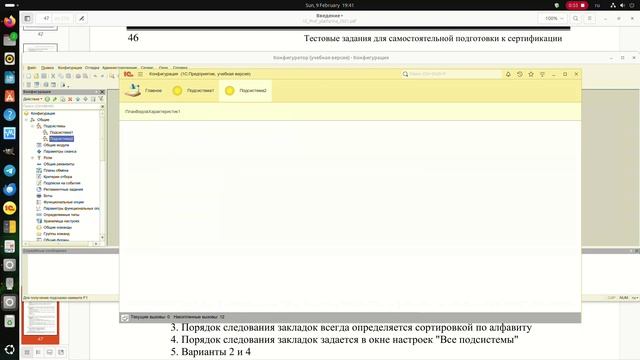
Task: Open the Действия dropdown in configuration panel
Action: [33, 99]
